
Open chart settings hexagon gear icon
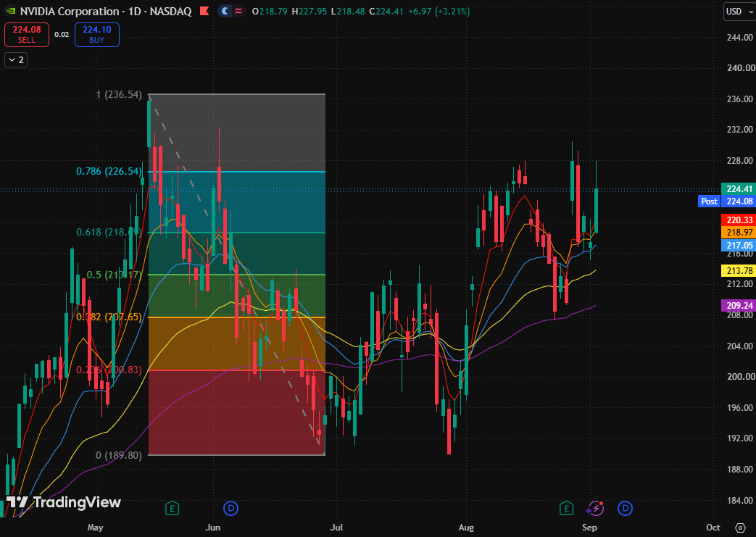tap(740, 528)
